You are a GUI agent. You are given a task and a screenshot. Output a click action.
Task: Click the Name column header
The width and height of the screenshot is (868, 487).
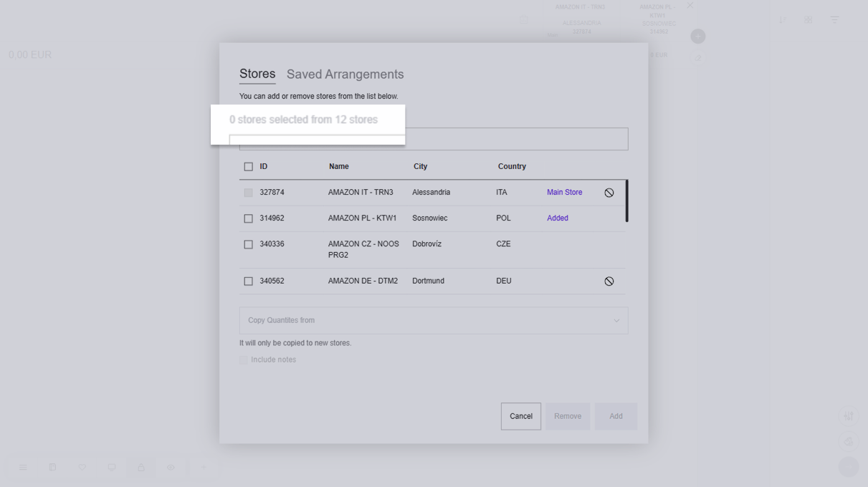tap(339, 167)
